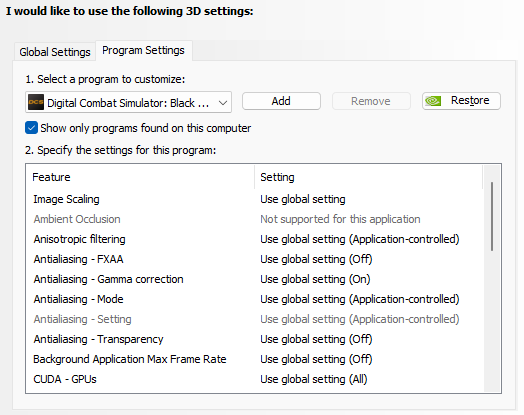Click the Remove button
The width and height of the screenshot is (524, 415).
371,101
